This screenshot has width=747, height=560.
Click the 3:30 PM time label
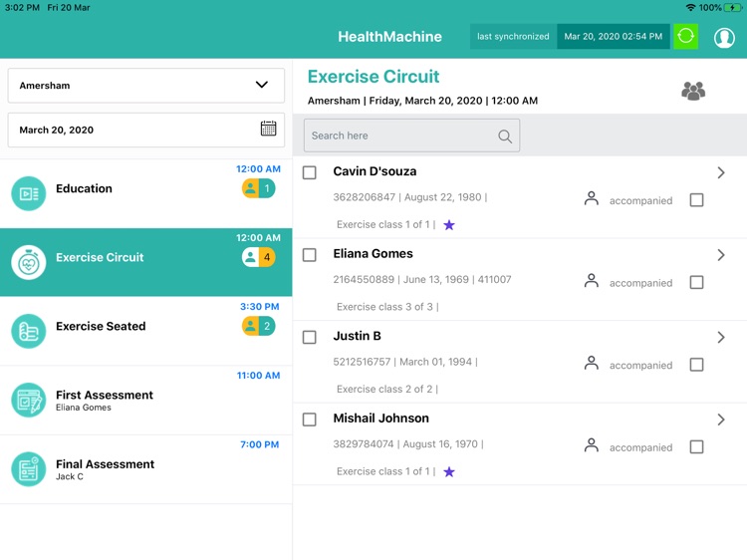260,307
